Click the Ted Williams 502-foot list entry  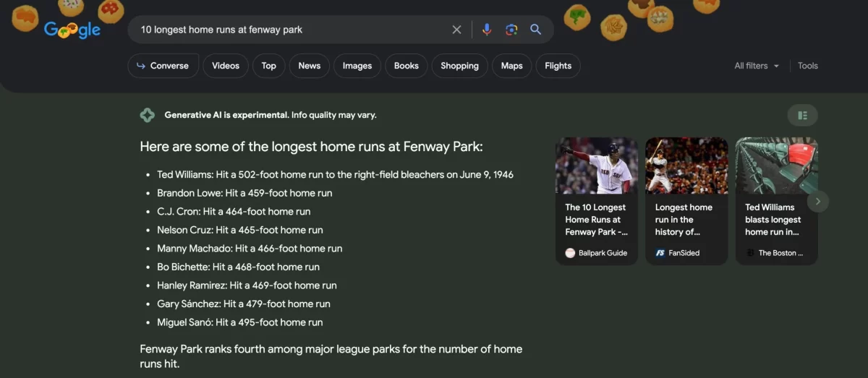pyautogui.click(x=335, y=174)
